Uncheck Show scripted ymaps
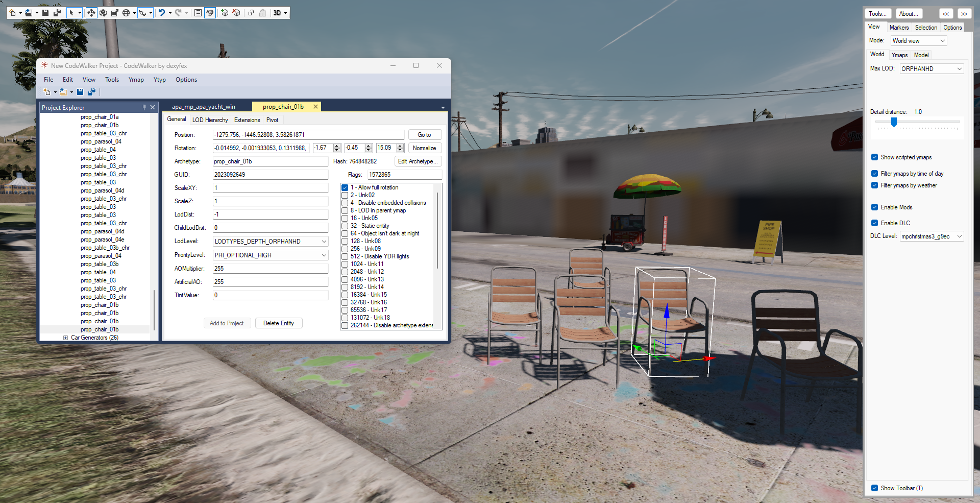 pos(874,157)
